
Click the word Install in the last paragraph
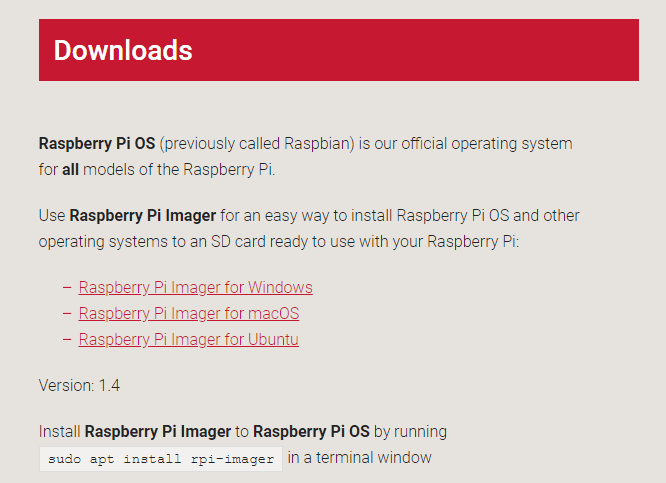click(x=59, y=432)
